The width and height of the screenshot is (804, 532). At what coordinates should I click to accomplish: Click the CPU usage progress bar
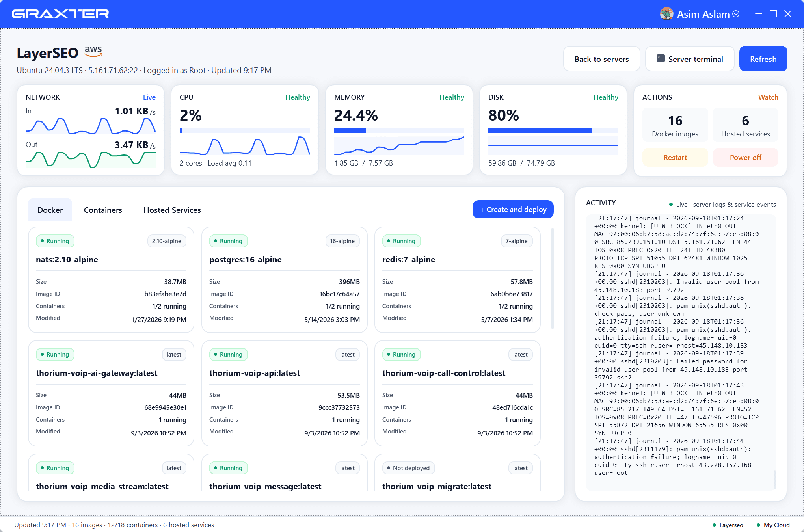pyautogui.click(x=245, y=130)
